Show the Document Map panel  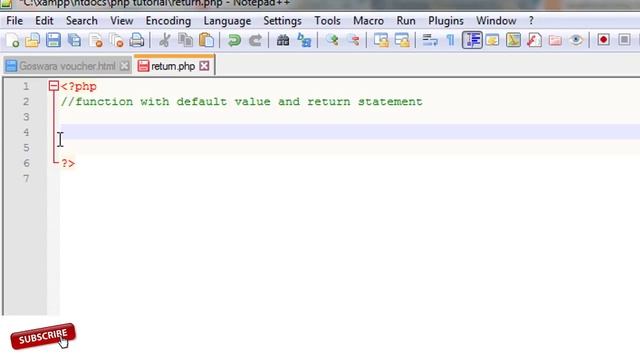tap(513, 40)
